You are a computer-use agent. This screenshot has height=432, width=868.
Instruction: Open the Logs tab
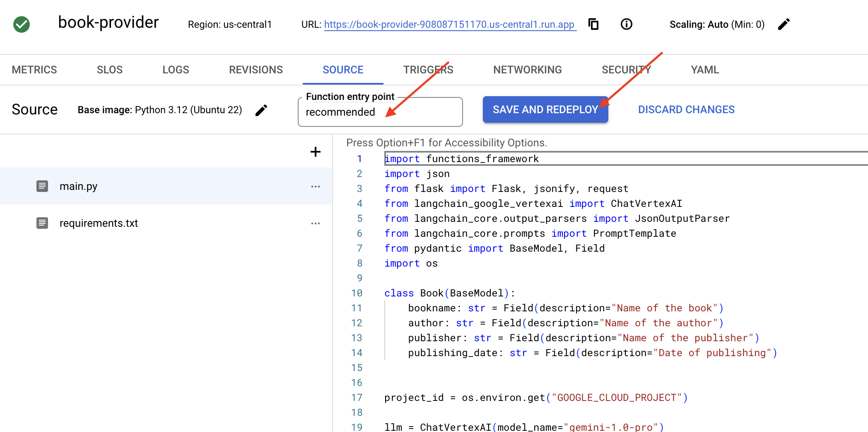click(176, 70)
